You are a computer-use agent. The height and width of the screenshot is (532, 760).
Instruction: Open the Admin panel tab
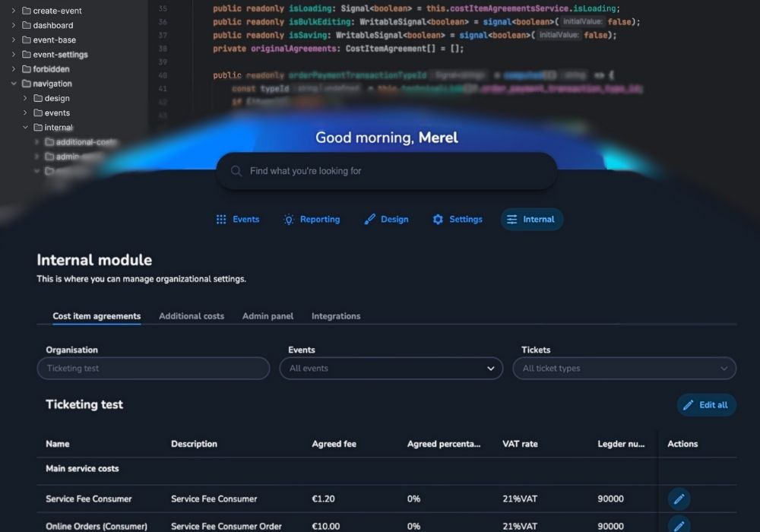268,316
